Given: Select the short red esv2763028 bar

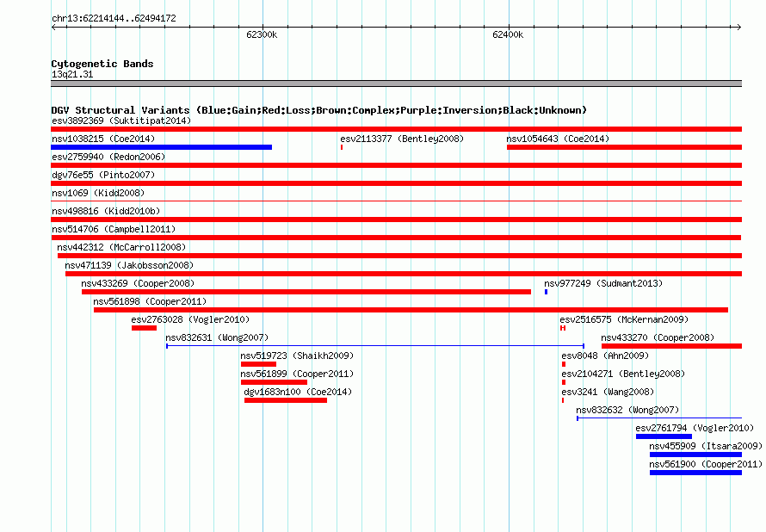Looking at the screenshot, I should point(144,328).
